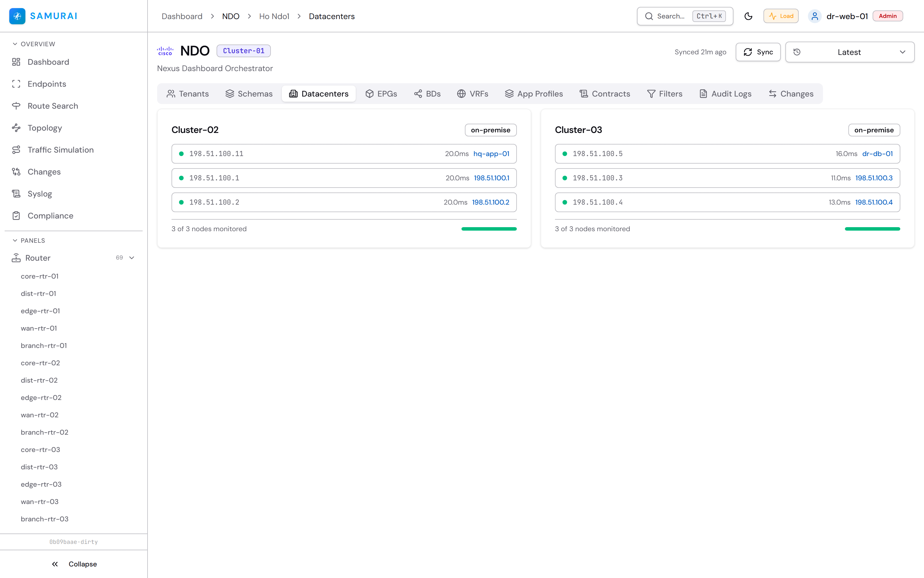
Task: Collapse the OVERVIEW section
Action: coord(34,44)
